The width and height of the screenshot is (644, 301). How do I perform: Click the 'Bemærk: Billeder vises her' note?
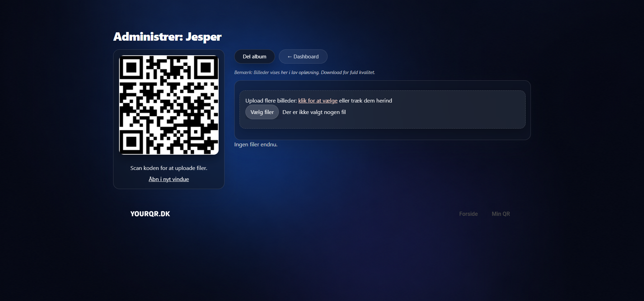[x=305, y=72]
